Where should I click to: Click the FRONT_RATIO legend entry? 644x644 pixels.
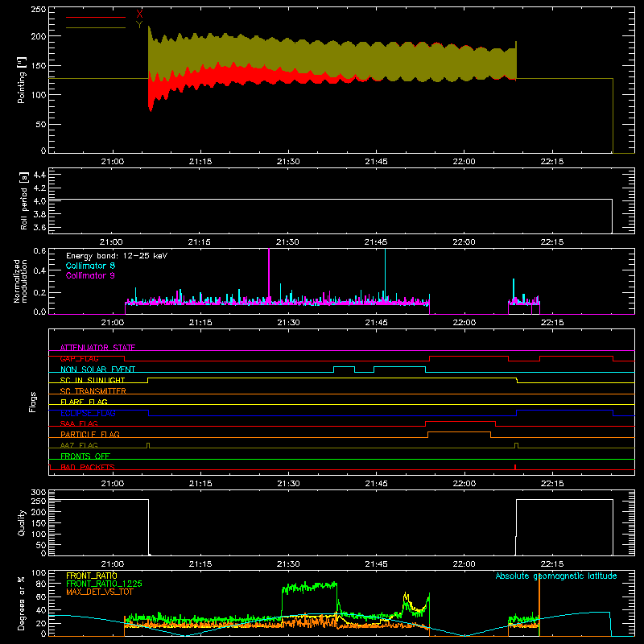91,576
